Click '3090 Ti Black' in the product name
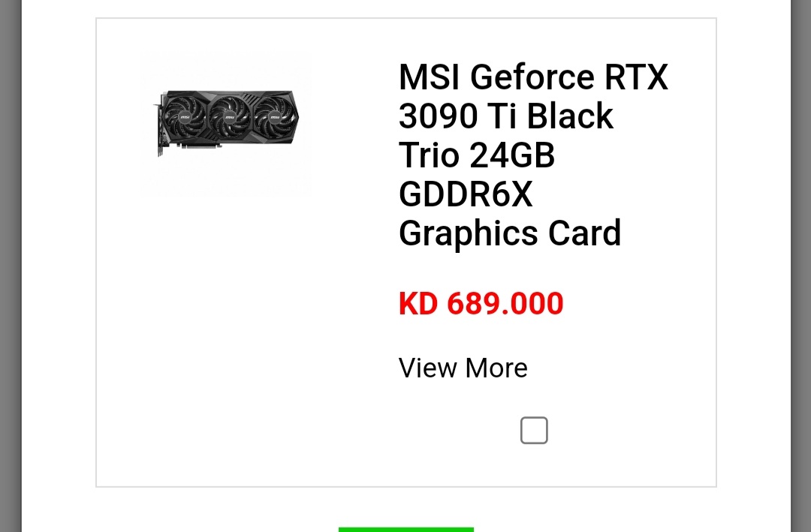This screenshot has width=811, height=532. 506,116
